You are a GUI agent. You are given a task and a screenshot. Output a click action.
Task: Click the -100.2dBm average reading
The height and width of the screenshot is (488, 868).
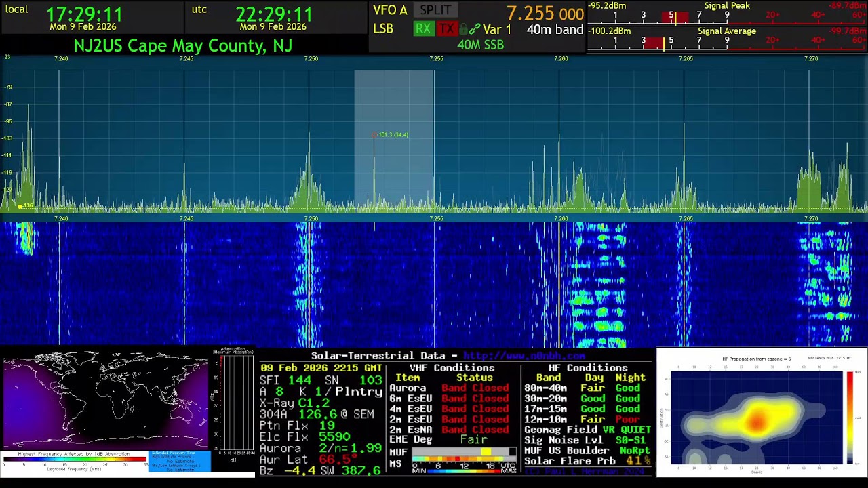(609, 31)
